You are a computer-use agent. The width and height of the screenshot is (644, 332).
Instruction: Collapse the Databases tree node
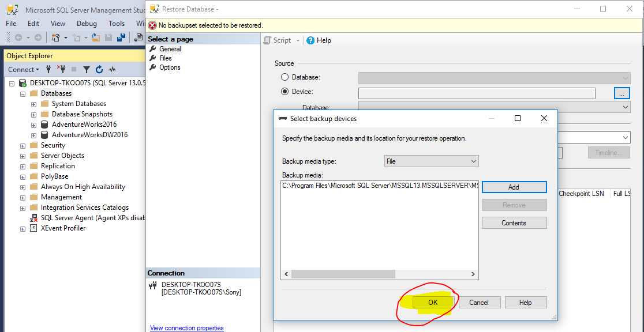tap(23, 93)
